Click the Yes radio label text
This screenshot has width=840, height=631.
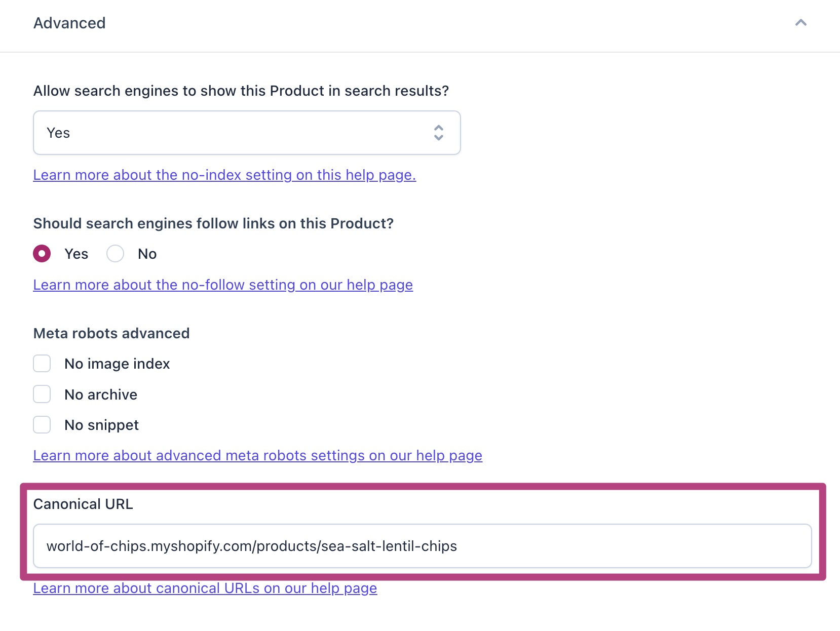click(77, 254)
